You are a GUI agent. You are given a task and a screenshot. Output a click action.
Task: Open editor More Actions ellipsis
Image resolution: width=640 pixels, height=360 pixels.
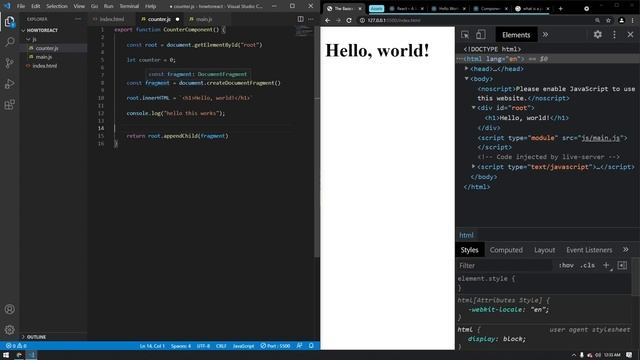coord(311,19)
